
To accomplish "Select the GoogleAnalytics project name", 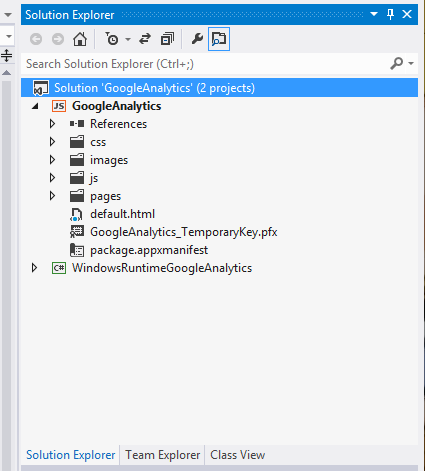I will [x=117, y=106].
